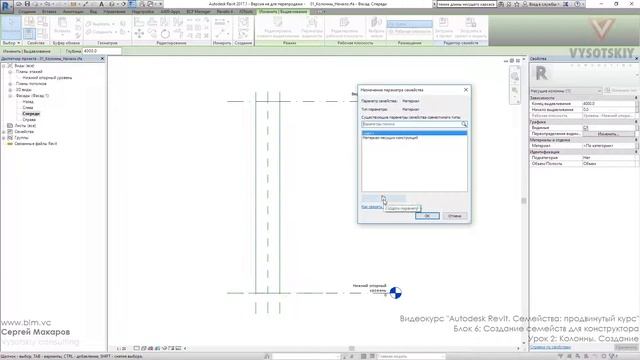The width and height of the screenshot is (640, 360).
Task: Collapse the Фасады tree node
Action: pos(10,96)
